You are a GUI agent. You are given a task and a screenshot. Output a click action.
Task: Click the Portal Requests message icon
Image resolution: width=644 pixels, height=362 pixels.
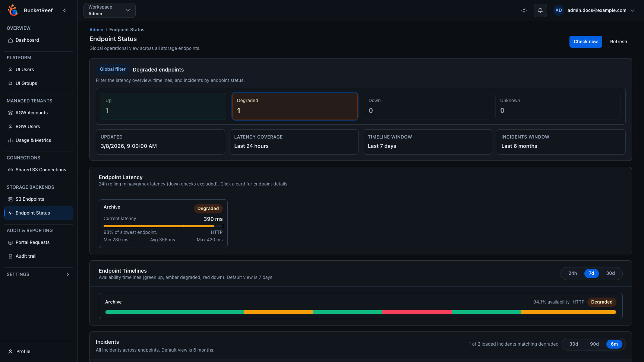tap(10, 242)
